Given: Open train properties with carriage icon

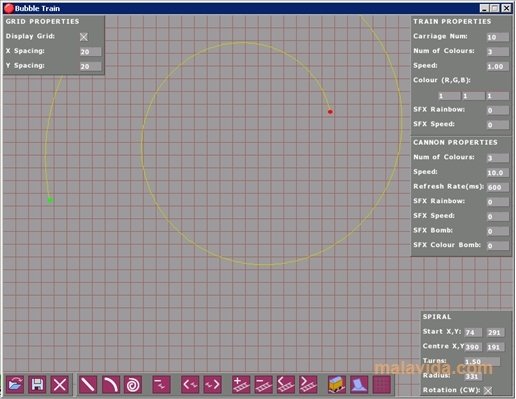Looking at the screenshot, I should pos(337,384).
